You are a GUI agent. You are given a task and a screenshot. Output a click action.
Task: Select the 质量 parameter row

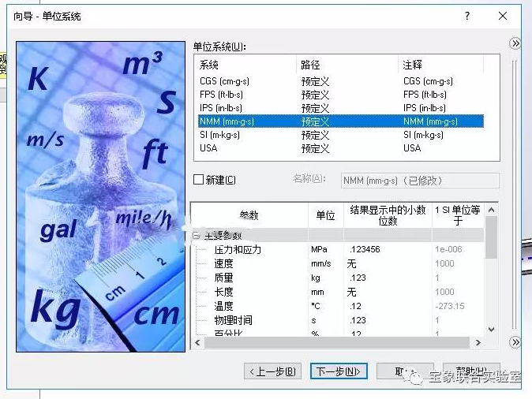(x=223, y=278)
